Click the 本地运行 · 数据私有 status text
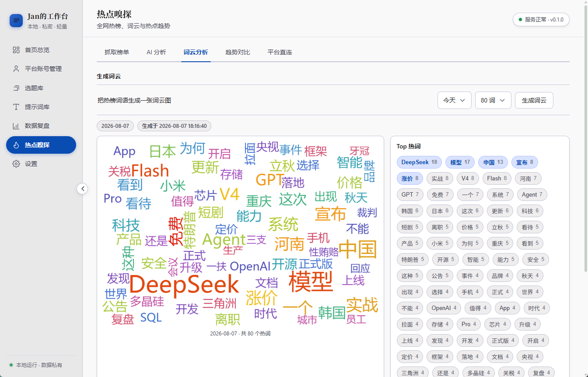 click(39, 365)
